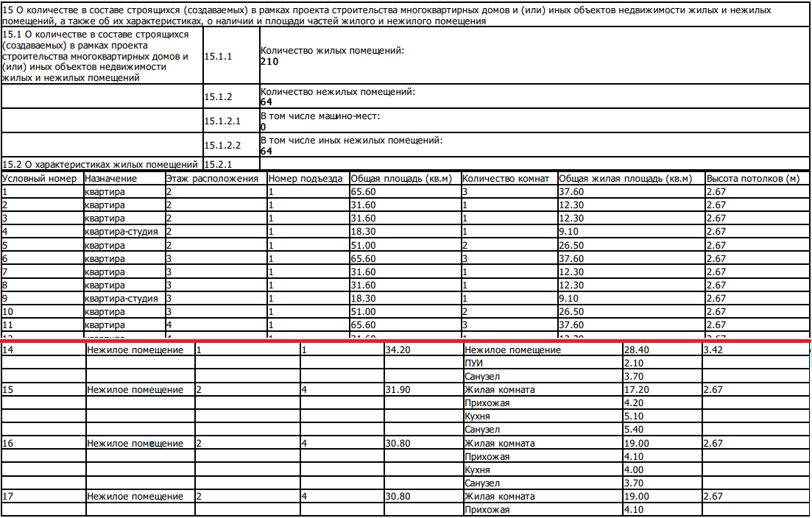Click the 'Высота потолков (м)' column header
Image resolution: width=812 pixels, height=518 pixels.
[753, 179]
